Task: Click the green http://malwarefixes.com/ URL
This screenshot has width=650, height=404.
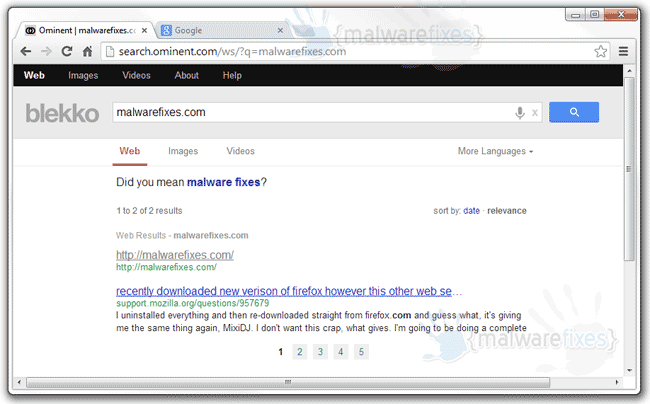Action: (166, 267)
